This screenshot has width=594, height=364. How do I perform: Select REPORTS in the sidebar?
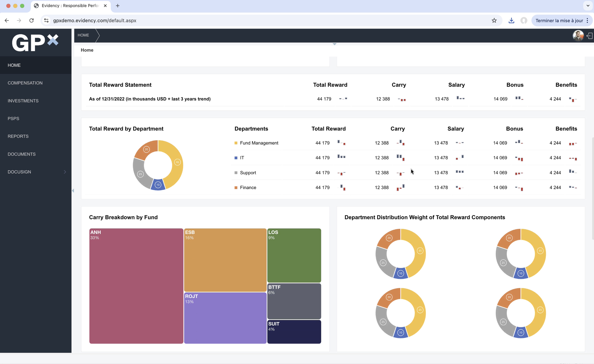click(x=18, y=136)
